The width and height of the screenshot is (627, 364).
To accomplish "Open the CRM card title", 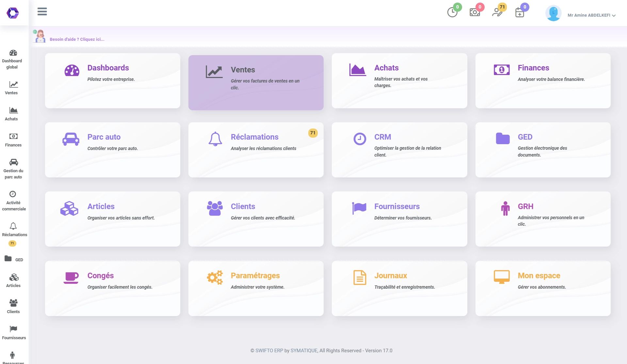I will 382,137.
